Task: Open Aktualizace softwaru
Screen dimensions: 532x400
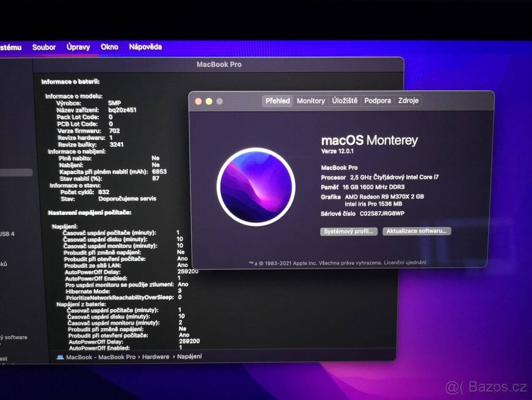Action: click(x=417, y=231)
